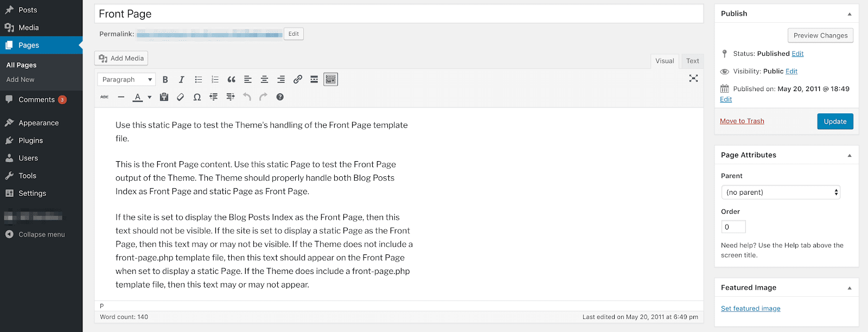Open Appearance in admin sidebar
Image resolution: width=868 pixels, height=332 pixels.
point(41,123)
